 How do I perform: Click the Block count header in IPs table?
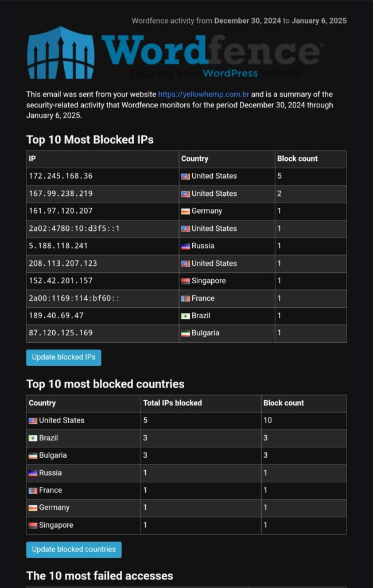click(x=297, y=158)
